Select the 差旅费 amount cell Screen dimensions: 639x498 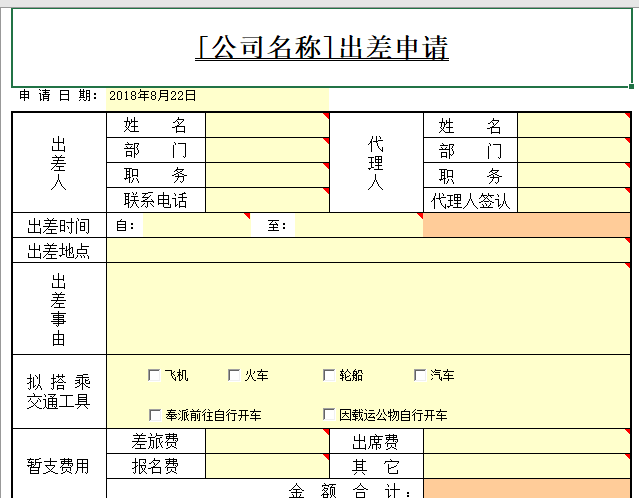(x=267, y=441)
